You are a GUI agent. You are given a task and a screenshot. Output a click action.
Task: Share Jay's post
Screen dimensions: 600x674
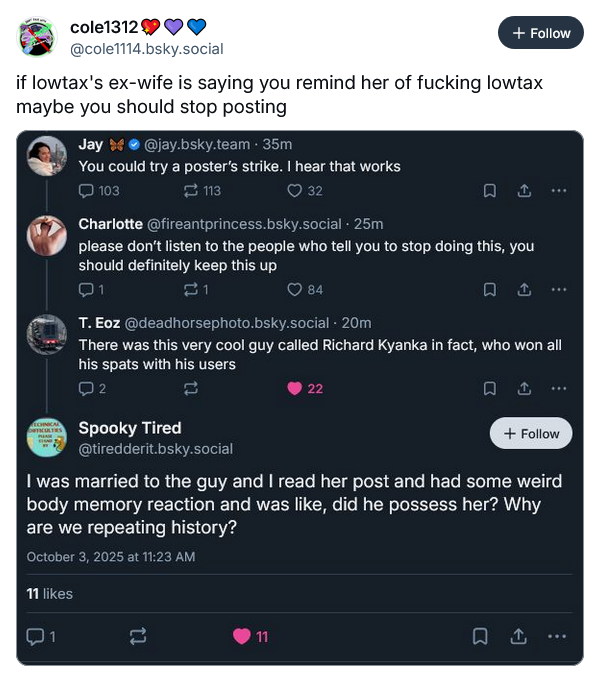point(523,191)
